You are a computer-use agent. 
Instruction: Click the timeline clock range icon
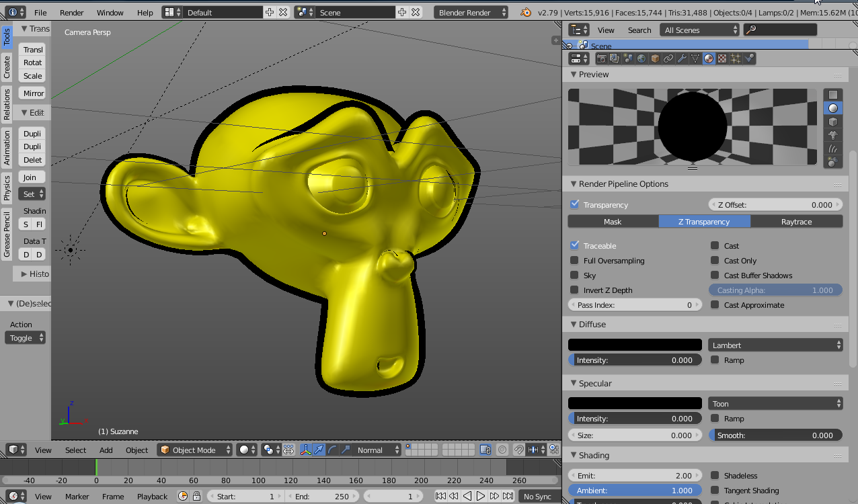(183, 496)
